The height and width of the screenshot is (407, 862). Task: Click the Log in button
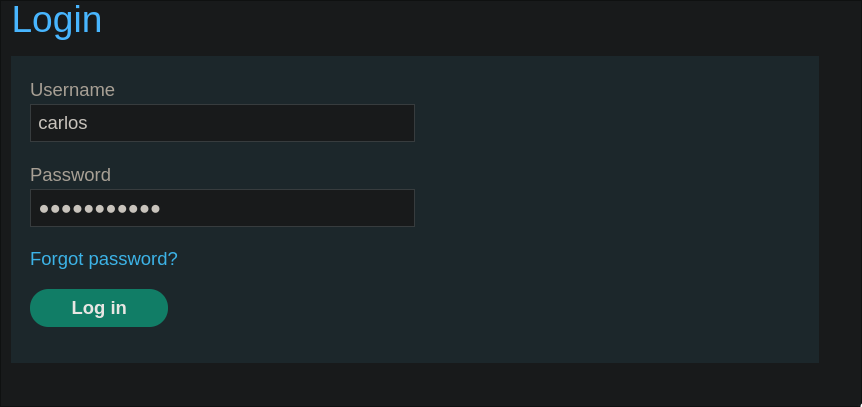point(99,308)
